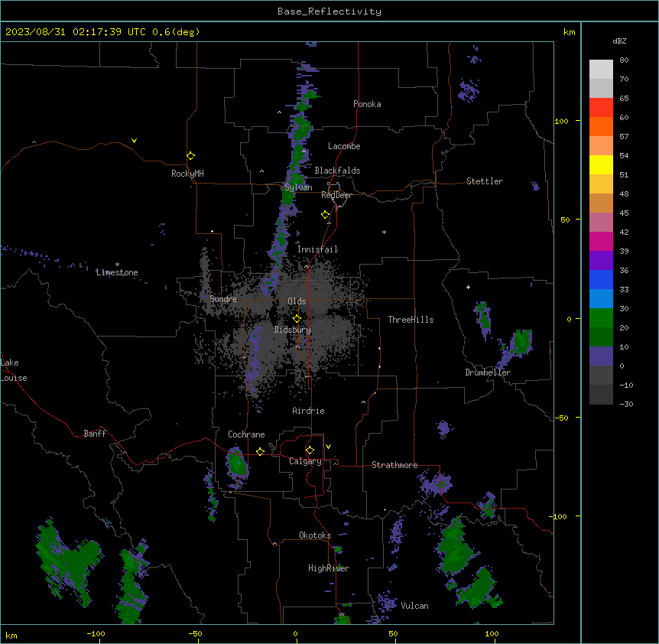Select the bright green 20-30 dBZ legend swatch
Viewport: 659px width, 644px height.
(601, 318)
